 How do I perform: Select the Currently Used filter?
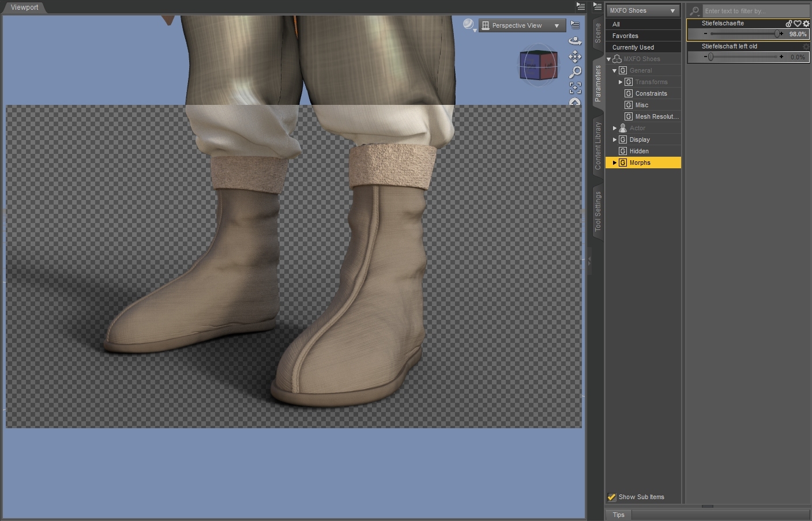(x=633, y=47)
